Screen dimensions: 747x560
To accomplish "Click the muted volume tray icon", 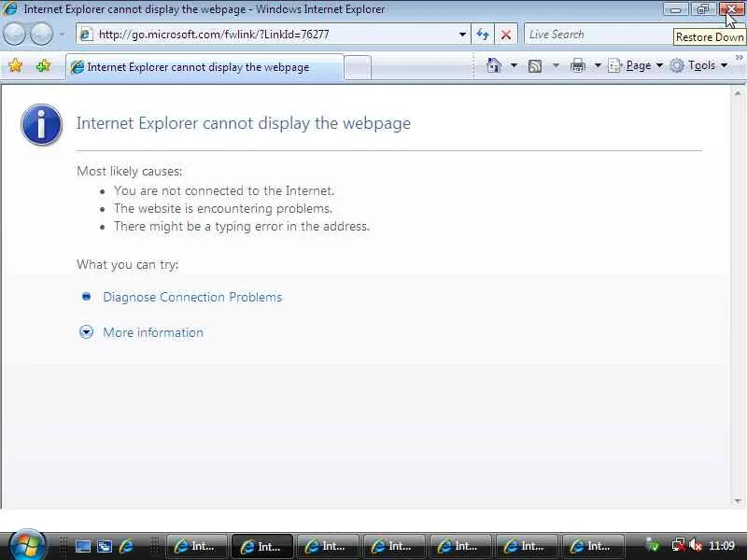I will point(696,545).
